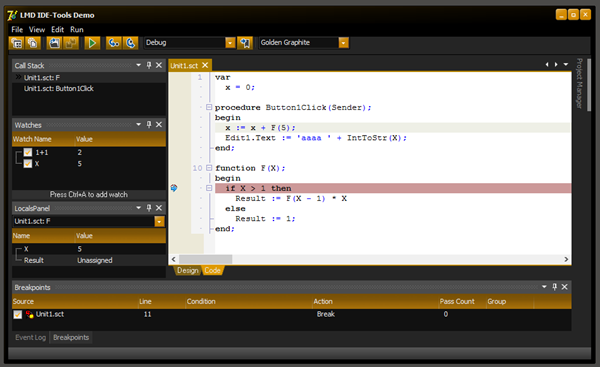Sort breakpoints by Source column header
This screenshot has width=600, height=367.
[75, 302]
